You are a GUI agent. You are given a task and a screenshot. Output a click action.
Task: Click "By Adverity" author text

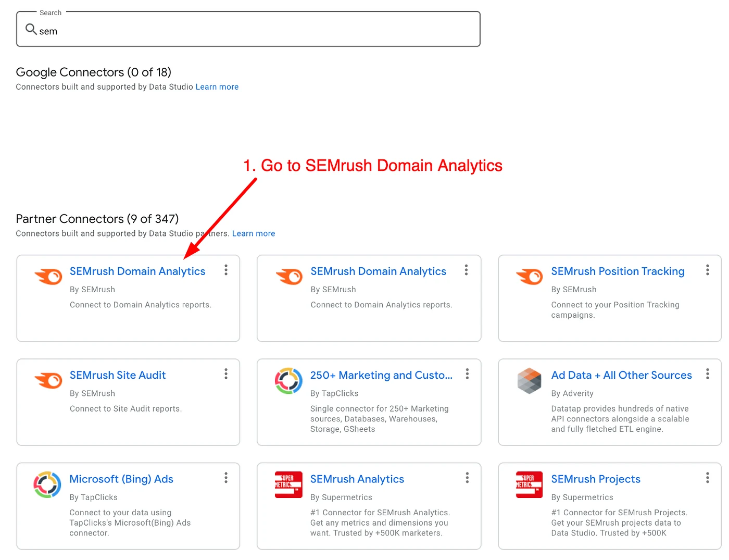(572, 394)
